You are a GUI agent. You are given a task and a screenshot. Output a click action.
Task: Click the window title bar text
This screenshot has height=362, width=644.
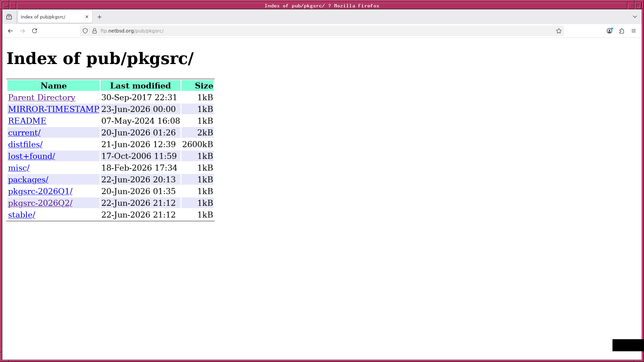(x=322, y=6)
